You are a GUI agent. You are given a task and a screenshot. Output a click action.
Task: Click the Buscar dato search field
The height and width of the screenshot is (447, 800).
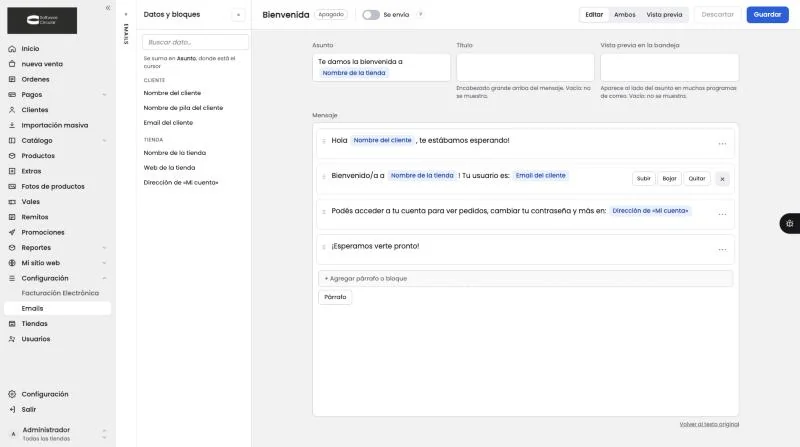195,42
